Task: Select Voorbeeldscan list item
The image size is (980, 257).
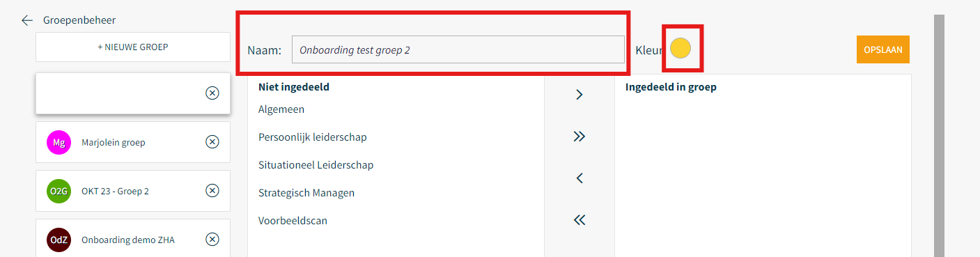Action: coord(293,221)
